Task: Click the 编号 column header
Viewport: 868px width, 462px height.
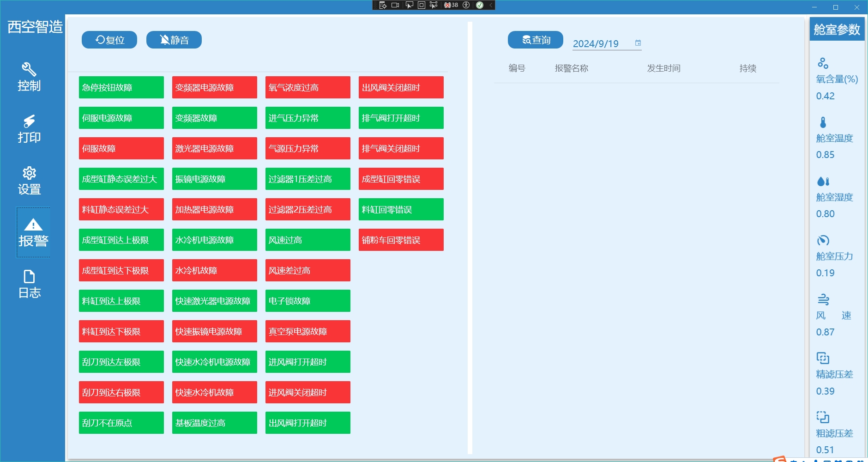Action: pos(517,68)
